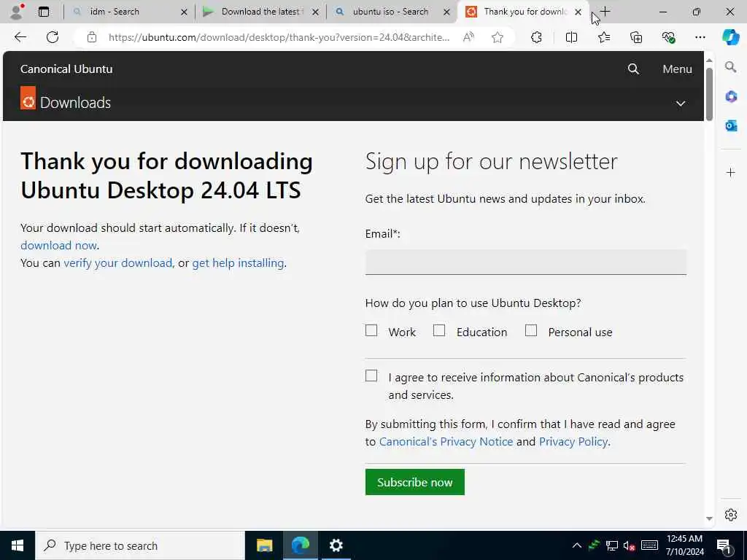Click the Edge icon in the taskbar
Viewport: 747px width, 560px height.
click(x=300, y=545)
